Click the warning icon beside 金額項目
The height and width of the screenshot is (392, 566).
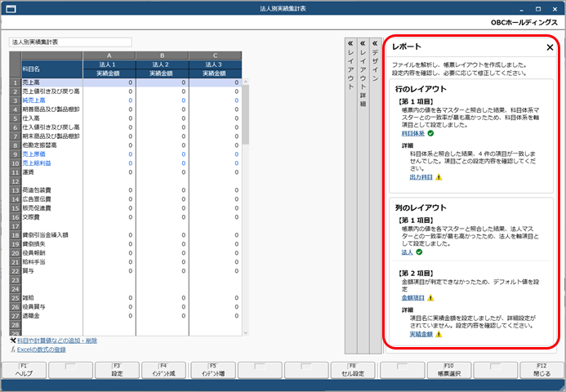[430, 298]
